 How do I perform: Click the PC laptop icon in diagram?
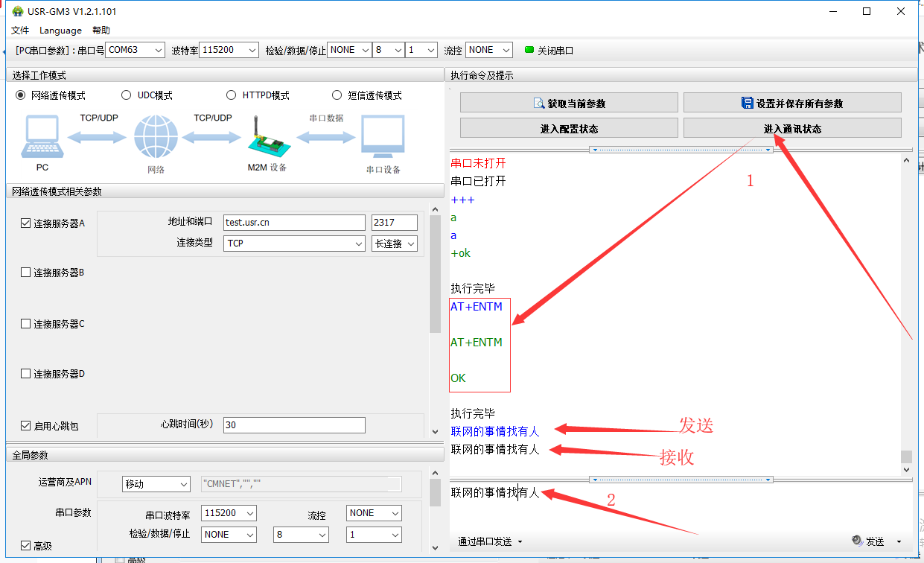(x=42, y=136)
